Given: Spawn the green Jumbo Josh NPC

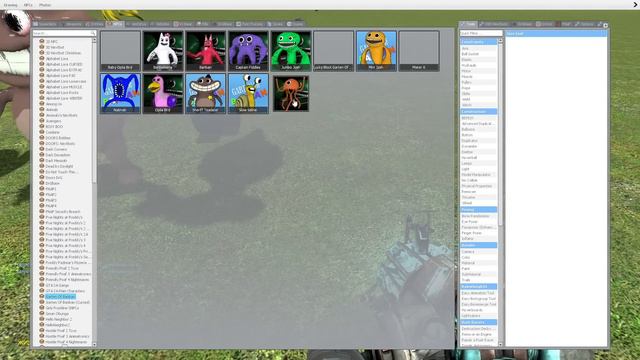Looking at the screenshot, I should [291, 51].
